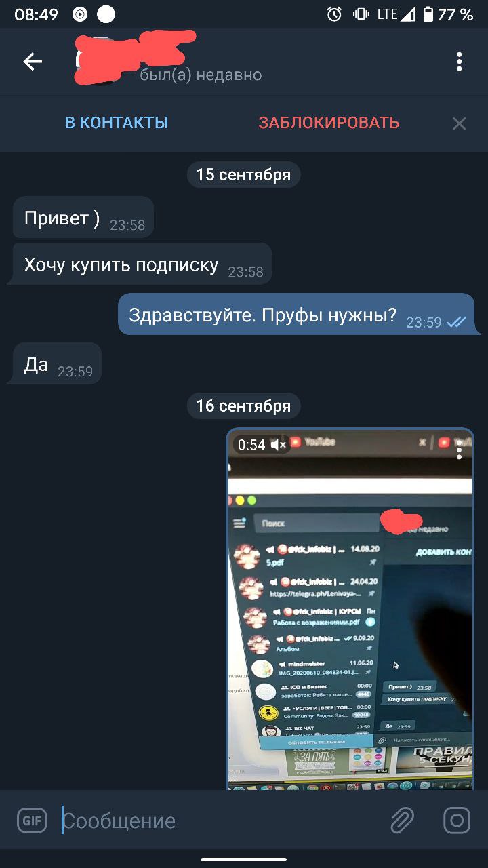Play the 0:54 video message
488x868 pixels.
click(x=350, y=609)
